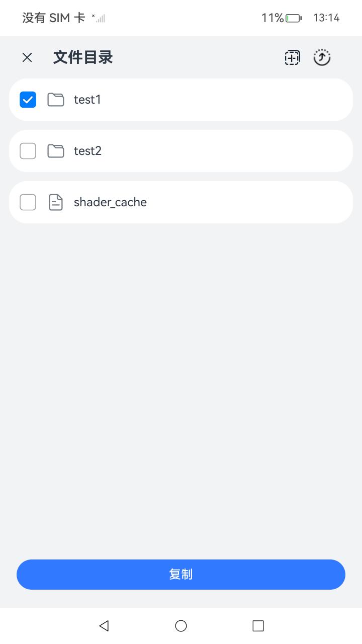Open recent apps with the square icon

(258, 625)
